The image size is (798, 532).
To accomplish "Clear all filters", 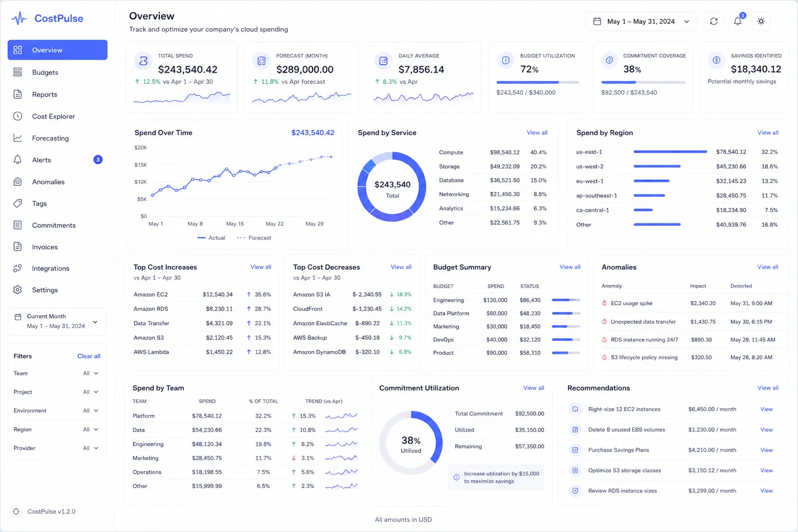I will click(x=89, y=356).
